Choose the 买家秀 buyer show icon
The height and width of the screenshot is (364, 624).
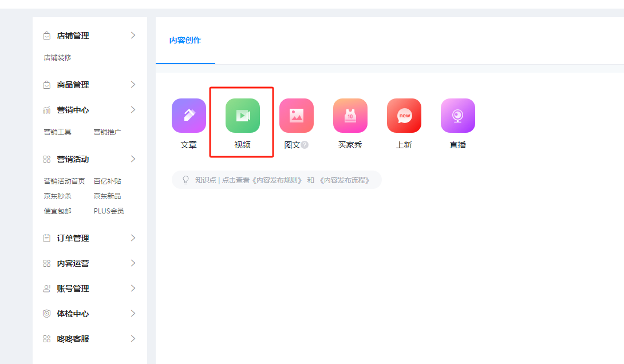pos(350,116)
